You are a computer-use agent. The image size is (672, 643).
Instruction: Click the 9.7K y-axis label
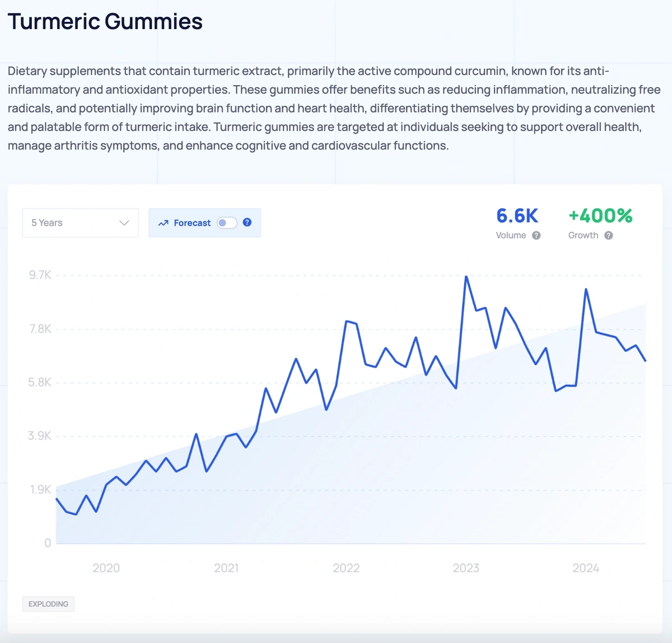[x=40, y=275]
